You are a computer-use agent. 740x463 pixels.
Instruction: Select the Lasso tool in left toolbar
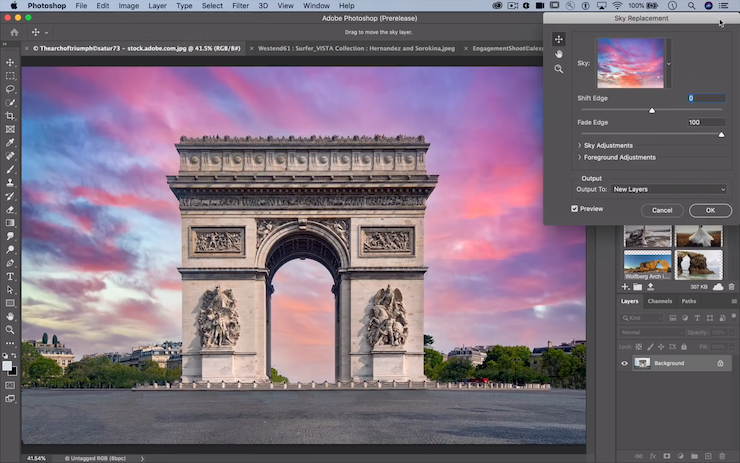click(x=10, y=89)
